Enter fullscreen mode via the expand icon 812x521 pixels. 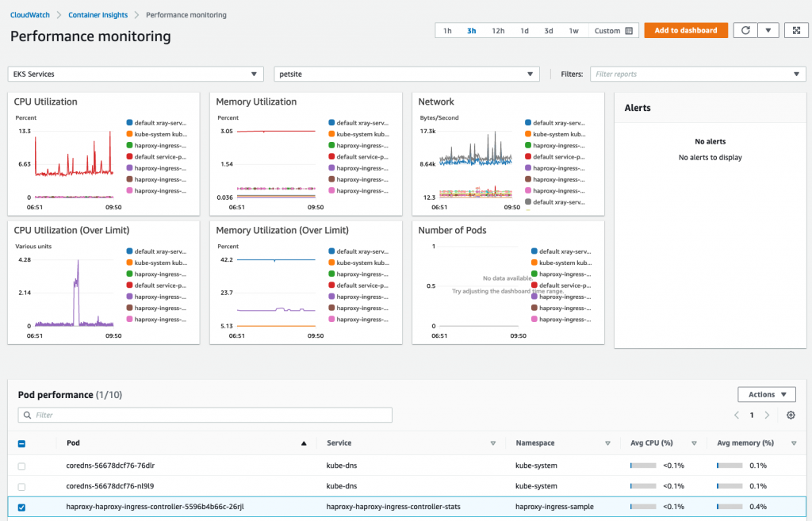pos(796,30)
